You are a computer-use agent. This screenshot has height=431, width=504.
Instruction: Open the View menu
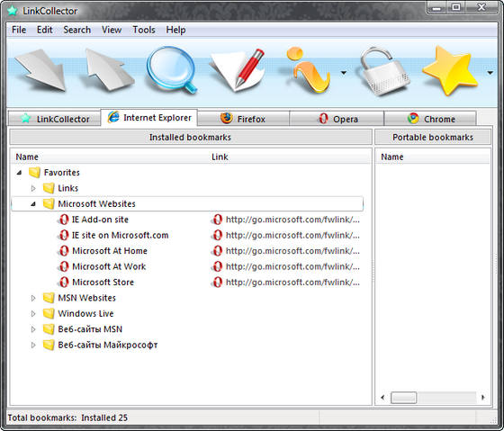tap(112, 30)
